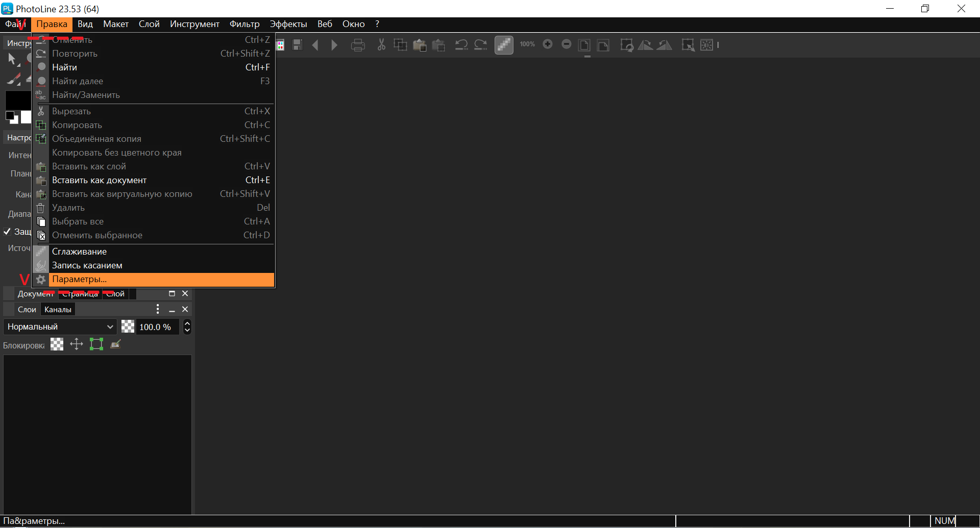This screenshot has width=980, height=528.
Task: Click the 100.0 % opacity field
Action: click(155, 327)
